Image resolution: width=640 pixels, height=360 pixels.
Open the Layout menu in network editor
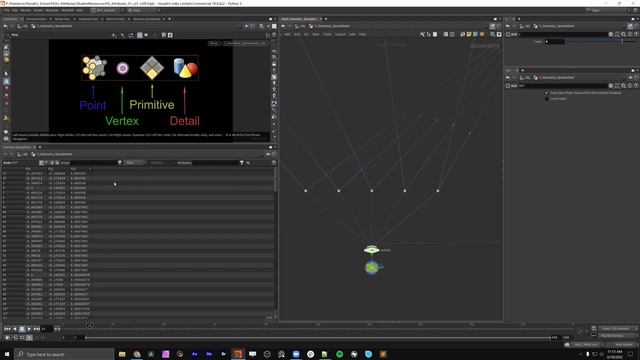click(340, 35)
